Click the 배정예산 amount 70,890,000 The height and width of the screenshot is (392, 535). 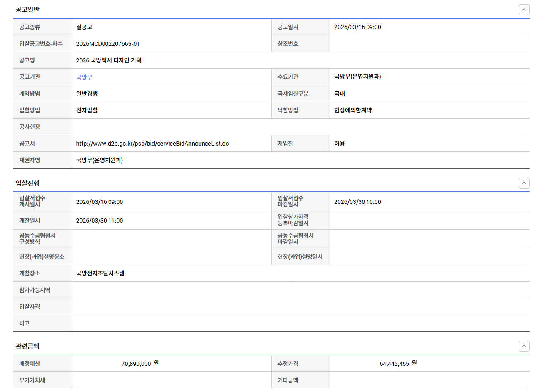click(136, 364)
